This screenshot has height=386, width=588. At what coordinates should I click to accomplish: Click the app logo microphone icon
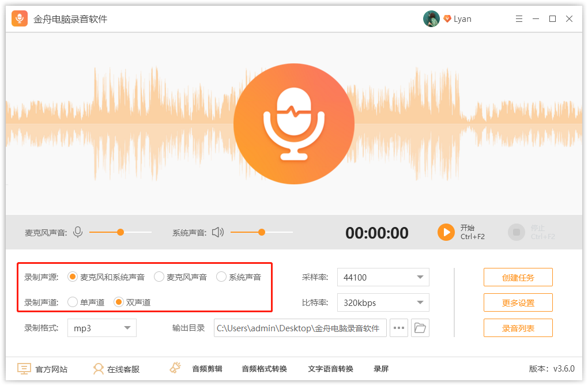pos(19,18)
